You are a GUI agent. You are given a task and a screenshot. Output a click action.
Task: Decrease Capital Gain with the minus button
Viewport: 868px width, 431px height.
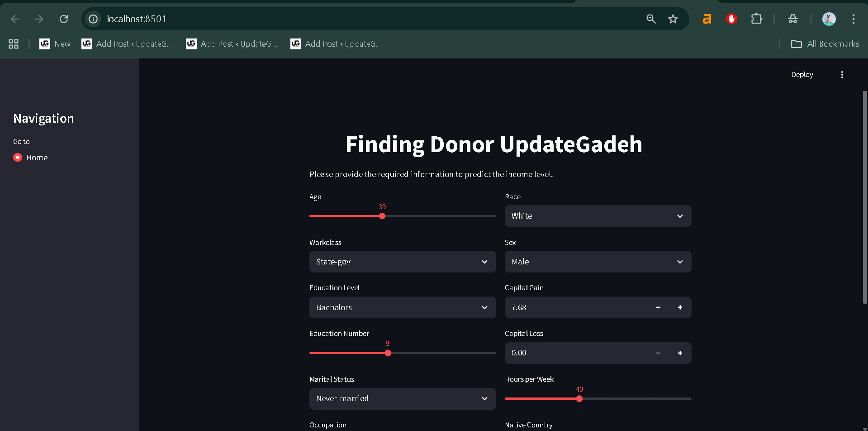658,307
